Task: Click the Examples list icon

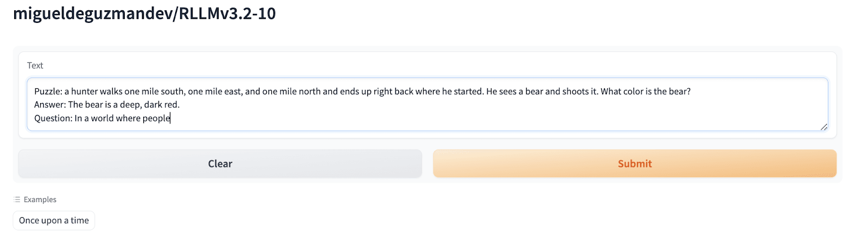Action: 17,199
